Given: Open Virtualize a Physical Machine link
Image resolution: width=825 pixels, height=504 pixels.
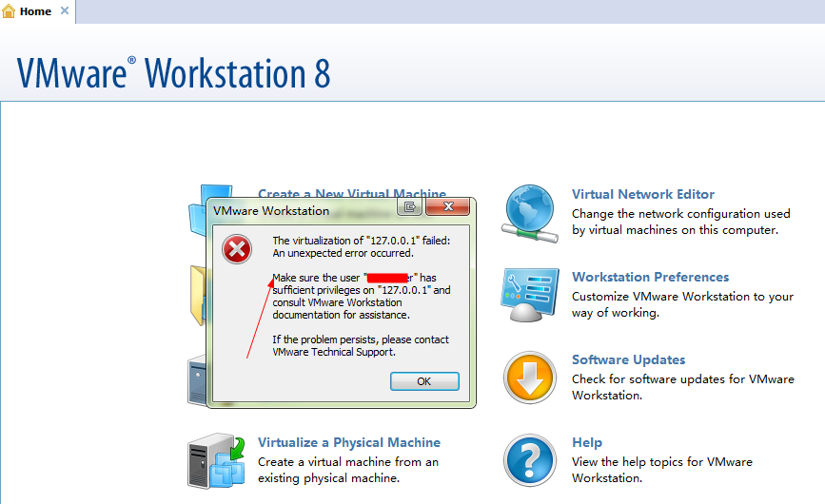Looking at the screenshot, I should pos(349,442).
